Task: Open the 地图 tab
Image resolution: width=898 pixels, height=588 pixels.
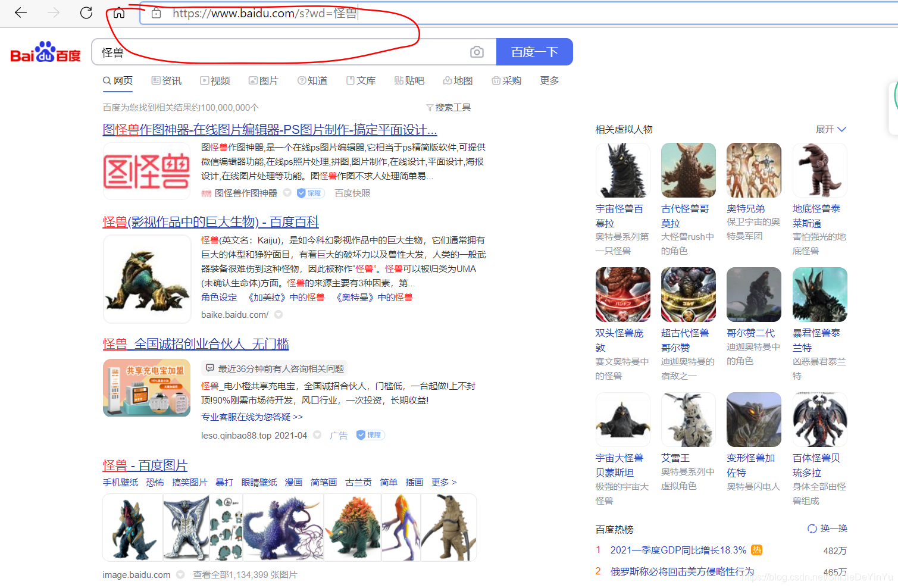Action: (x=458, y=80)
